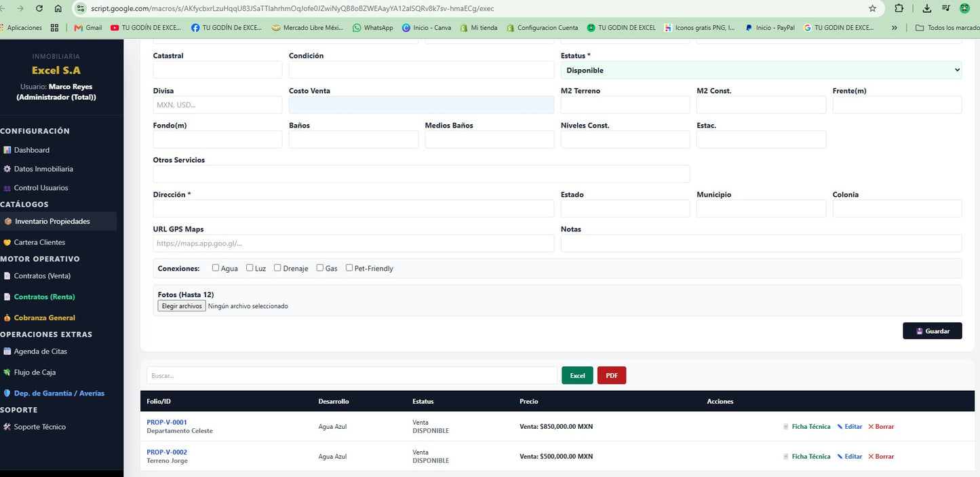Export the table with the Excel button

pyautogui.click(x=577, y=375)
